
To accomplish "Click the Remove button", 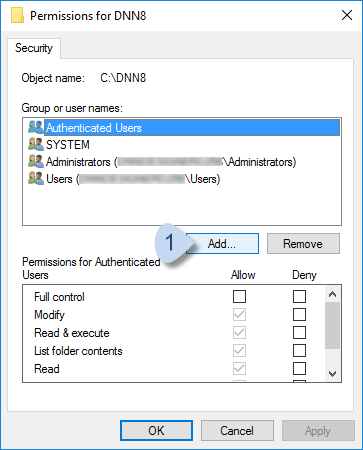I will (303, 244).
